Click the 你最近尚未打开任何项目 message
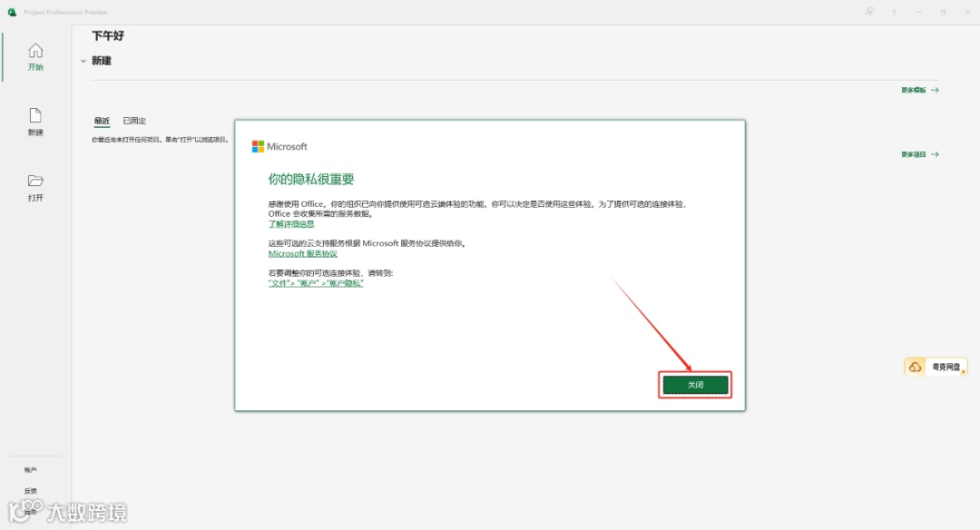 160,140
